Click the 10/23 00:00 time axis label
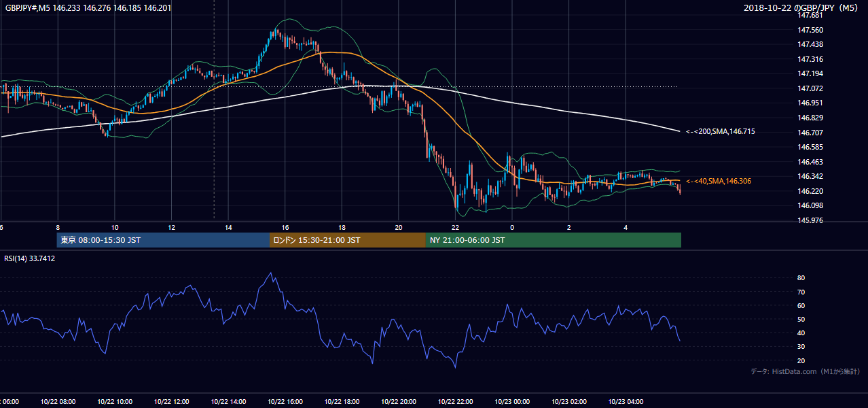Image resolution: width=868 pixels, height=408 pixels. [512, 402]
